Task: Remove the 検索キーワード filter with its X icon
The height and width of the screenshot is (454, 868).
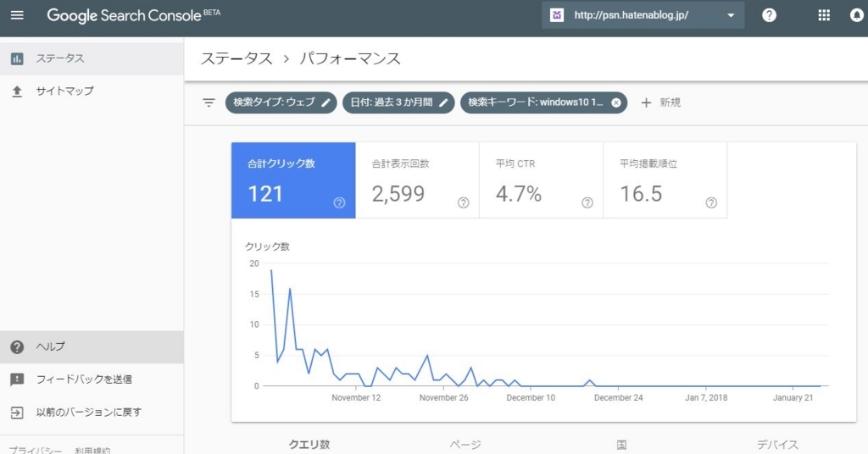Action: pyautogui.click(x=615, y=102)
